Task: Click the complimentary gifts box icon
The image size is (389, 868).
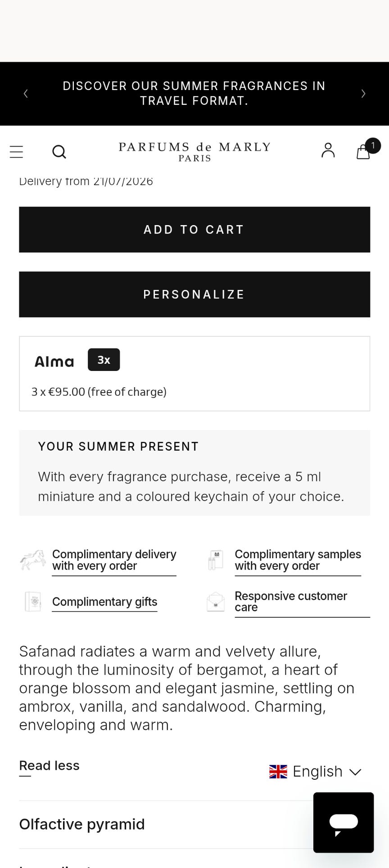Action: (x=33, y=601)
